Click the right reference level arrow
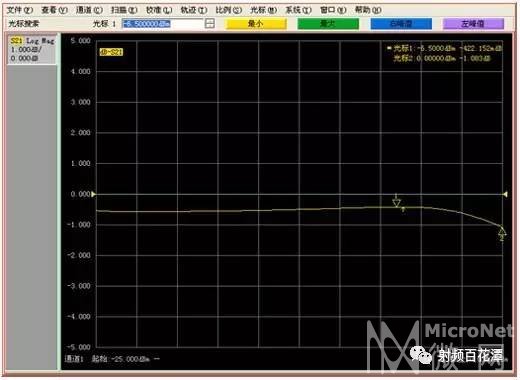This screenshot has width=520, height=380. click(505, 194)
